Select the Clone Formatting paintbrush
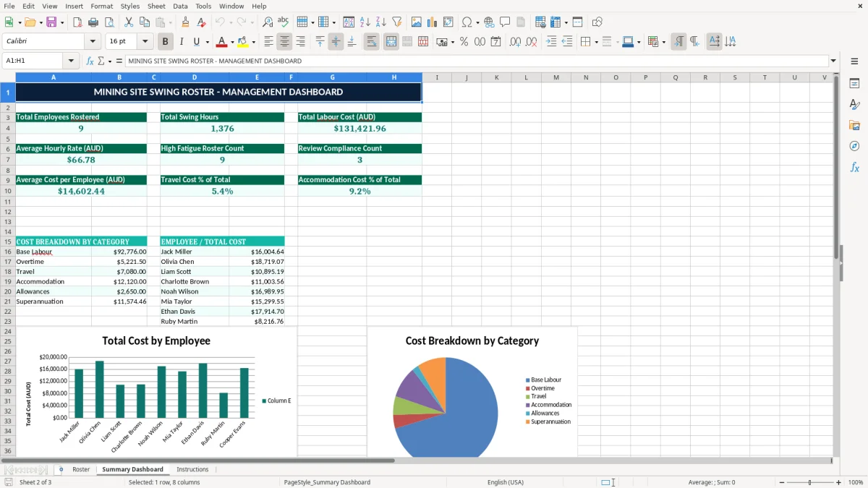This screenshot has height=488, width=868. coord(185,22)
